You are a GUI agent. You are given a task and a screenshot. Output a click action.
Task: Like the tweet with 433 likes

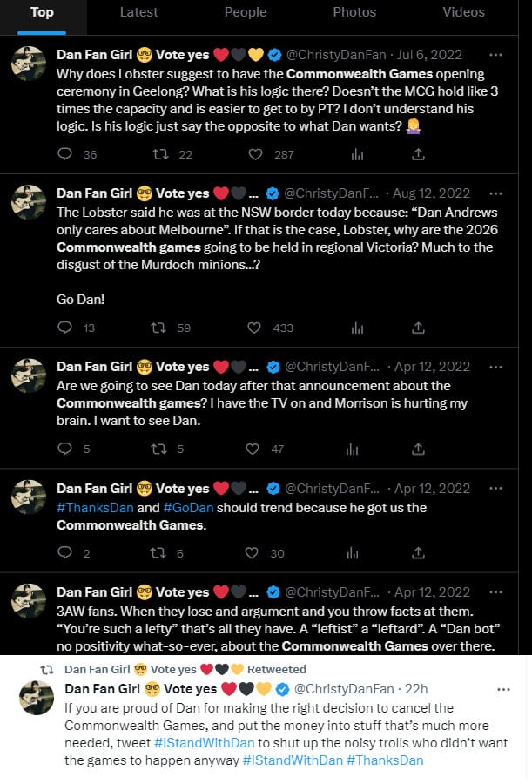point(255,328)
